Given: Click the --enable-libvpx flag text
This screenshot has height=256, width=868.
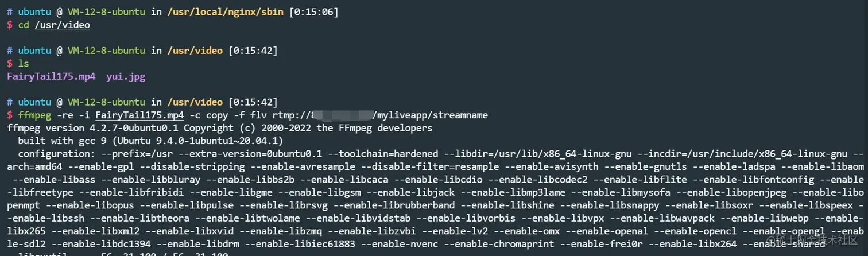Looking at the screenshot, I should point(563,218).
